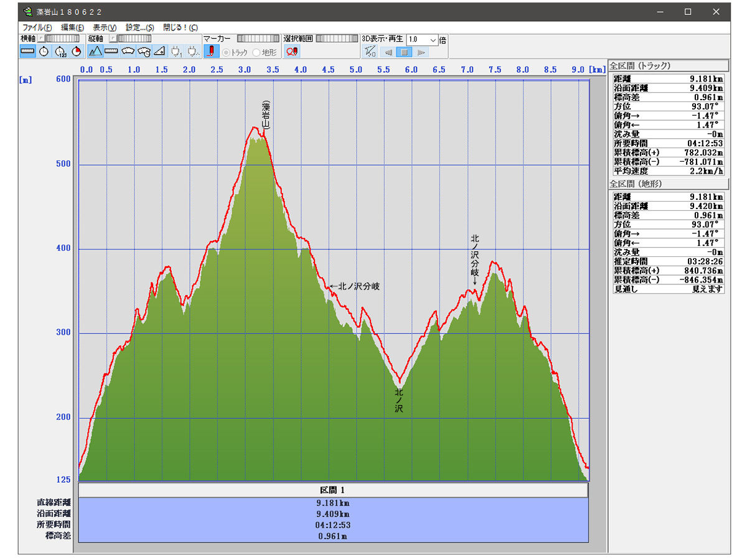The image size is (747, 560).
Task: Click the 閉じる!(C) menu button
Action: [x=180, y=27]
